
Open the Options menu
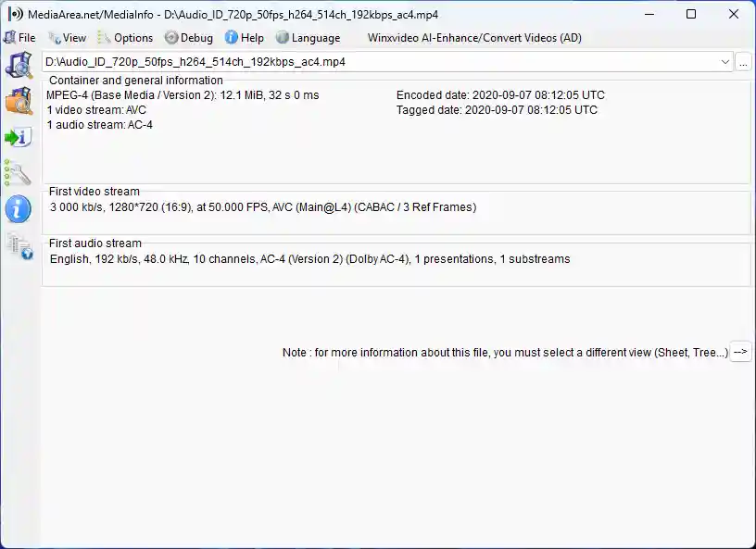pyautogui.click(x=125, y=38)
